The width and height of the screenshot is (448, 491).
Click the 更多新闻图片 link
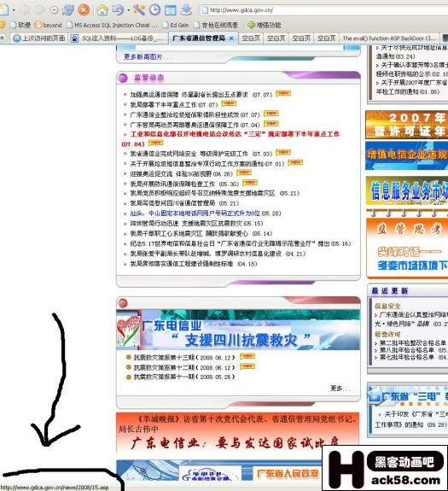click(143, 56)
